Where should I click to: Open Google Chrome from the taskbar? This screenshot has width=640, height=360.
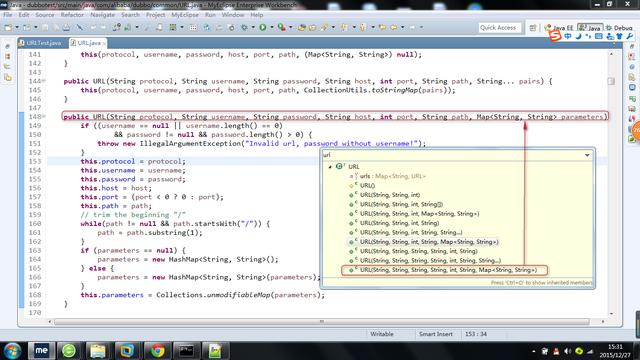coord(157,351)
